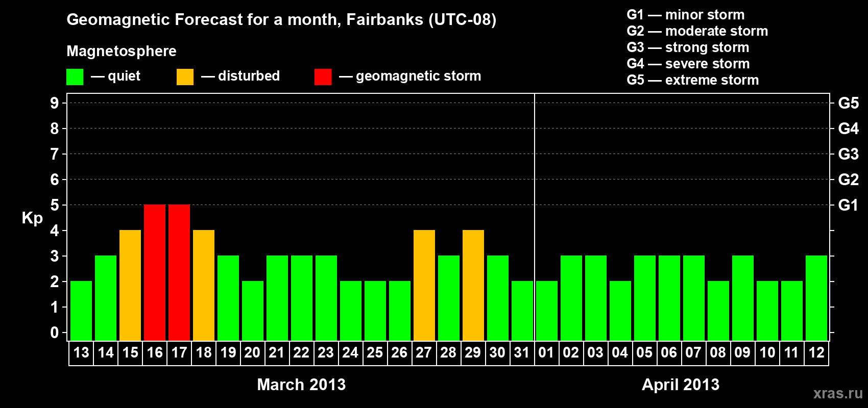Select the green bar for March 19
868x408 pixels.
(228, 298)
